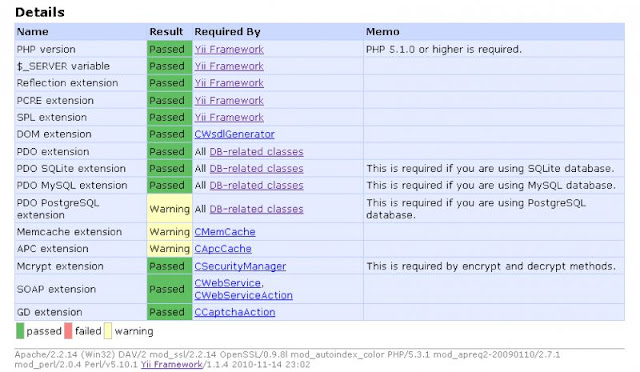This screenshot has width=640, height=372.
Task: Open DB-related classes link in PDO extension row
Action: click(256, 151)
